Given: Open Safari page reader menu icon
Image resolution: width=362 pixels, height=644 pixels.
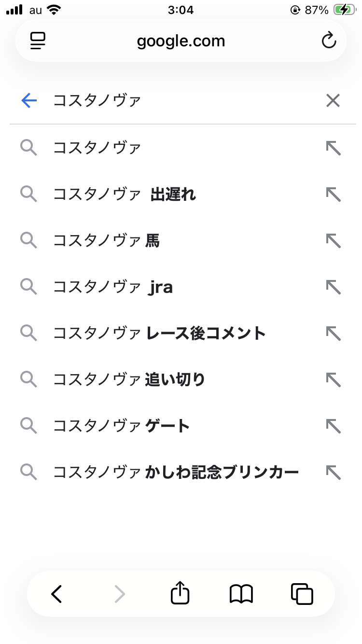Looking at the screenshot, I should pos(38,41).
